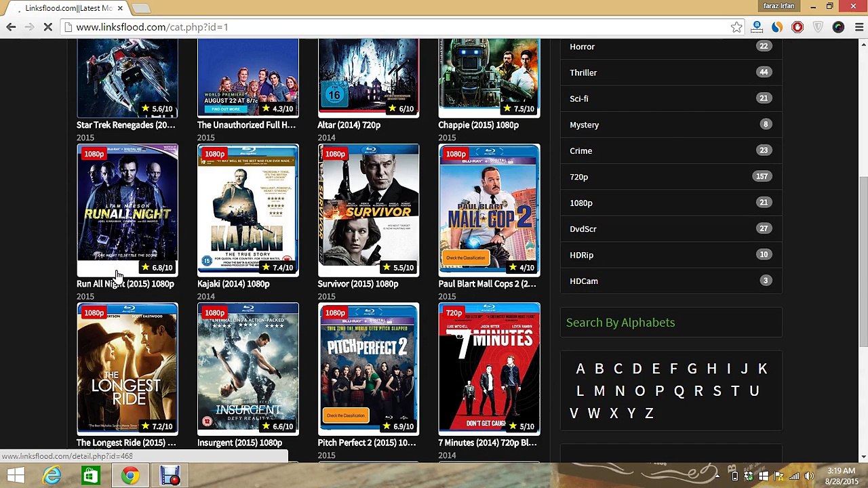The height and width of the screenshot is (488, 868).
Task: Open the 7 Minutes movie poster
Action: coord(490,368)
